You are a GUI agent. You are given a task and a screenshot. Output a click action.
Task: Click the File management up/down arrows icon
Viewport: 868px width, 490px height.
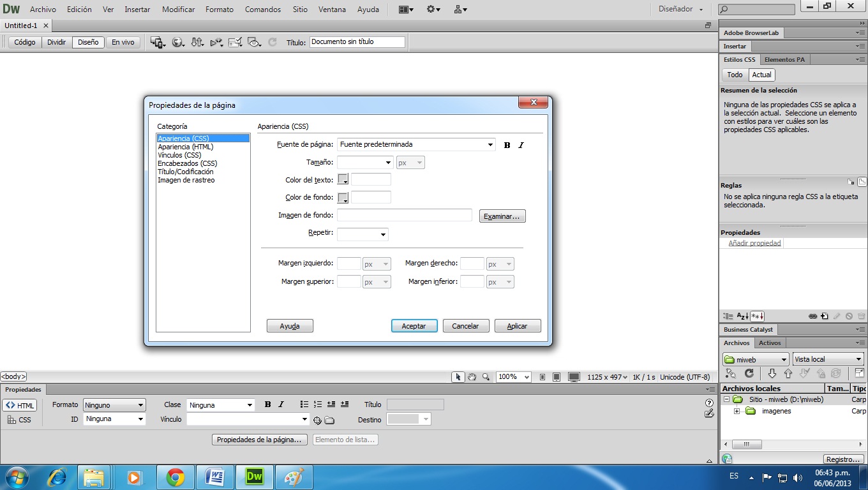tap(198, 42)
